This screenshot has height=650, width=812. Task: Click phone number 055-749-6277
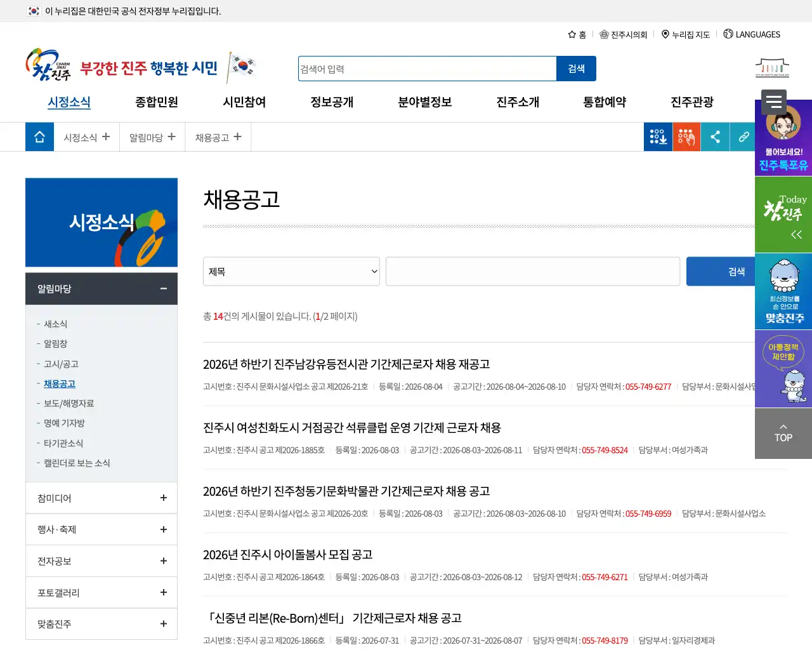[648, 387]
